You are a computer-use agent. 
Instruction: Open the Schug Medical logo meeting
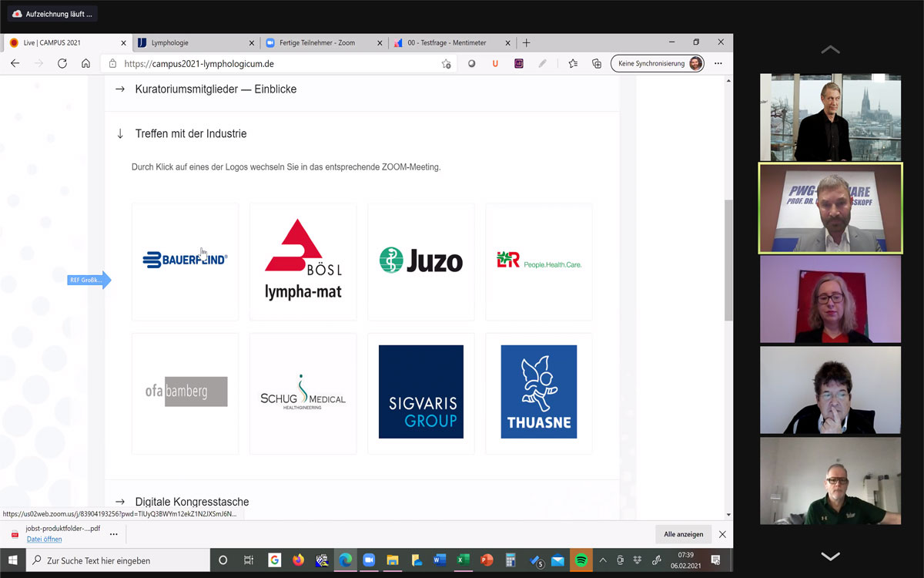303,392
